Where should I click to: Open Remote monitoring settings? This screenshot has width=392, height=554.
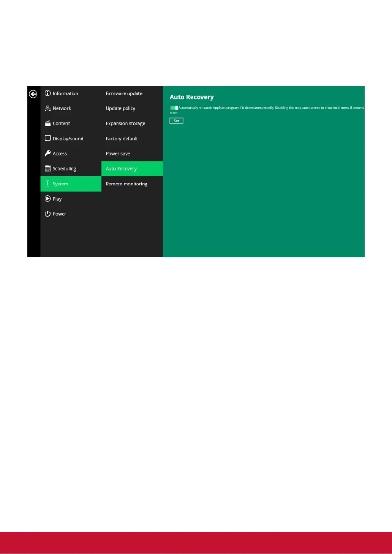click(x=126, y=184)
